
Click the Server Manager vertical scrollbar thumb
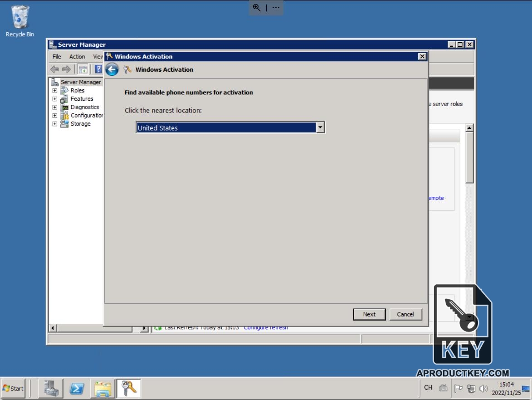tap(469, 158)
